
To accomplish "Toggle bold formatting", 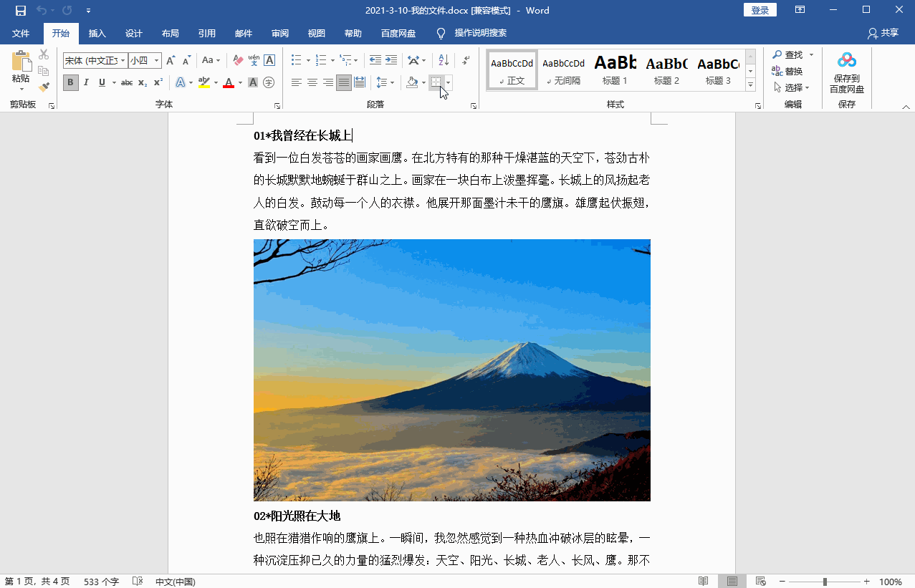I will click(70, 82).
